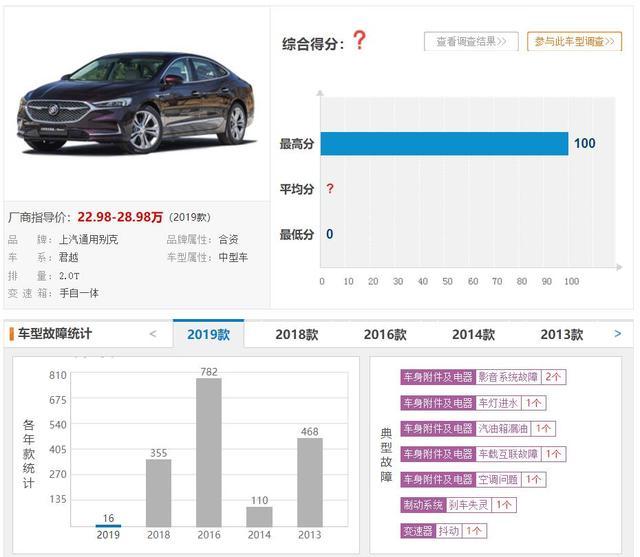
Task: Select the 2019款 tab
Action: click(x=209, y=334)
